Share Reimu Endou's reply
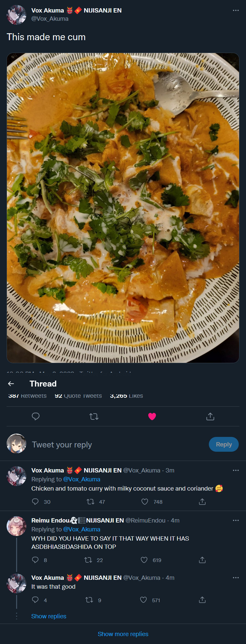This screenshot has height=644, width=246. (202, 560)
